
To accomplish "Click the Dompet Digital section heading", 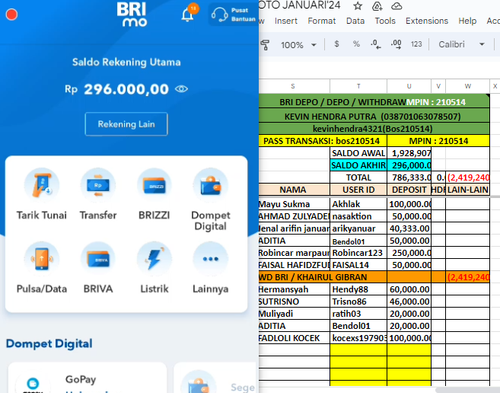I will [49, 344].
